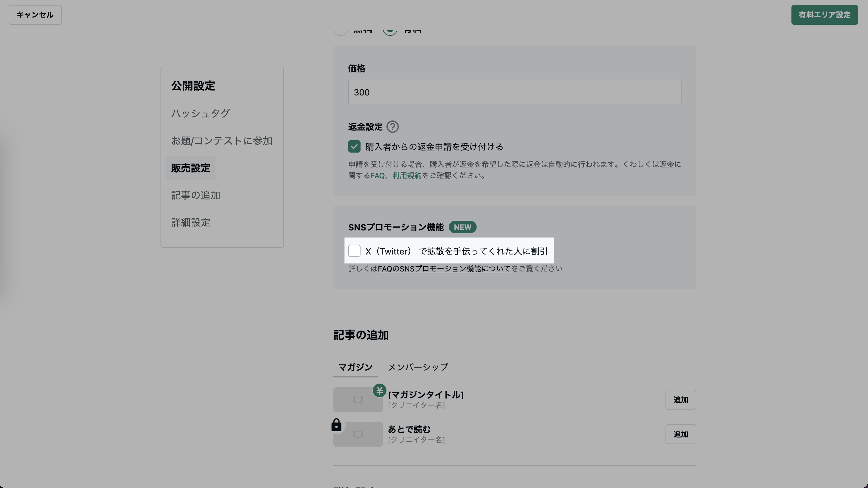Screen dimensions: 868x488
Task: Switch to the メンバーシップ tab
Action: click(x=418, y=367)
